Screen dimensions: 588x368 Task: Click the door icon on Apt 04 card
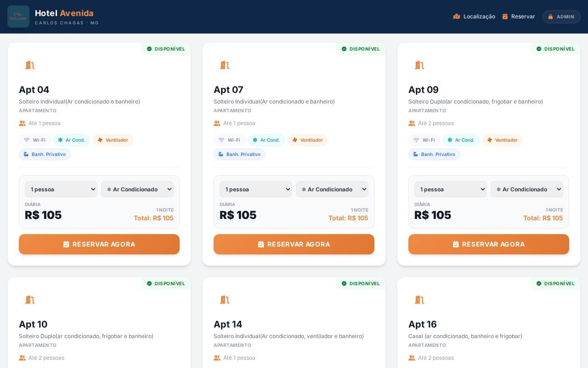tap(30, 65)
